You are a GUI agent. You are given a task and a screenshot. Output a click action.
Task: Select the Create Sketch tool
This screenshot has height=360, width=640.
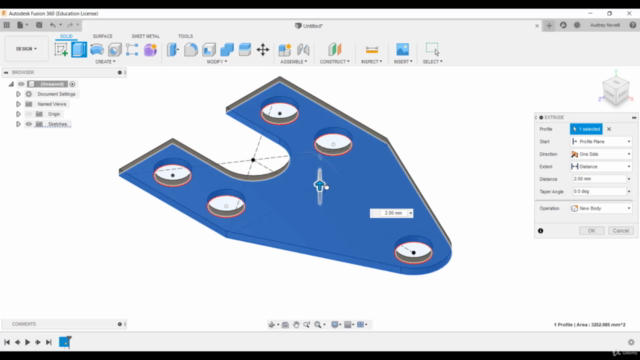click(x=61, y=50)
